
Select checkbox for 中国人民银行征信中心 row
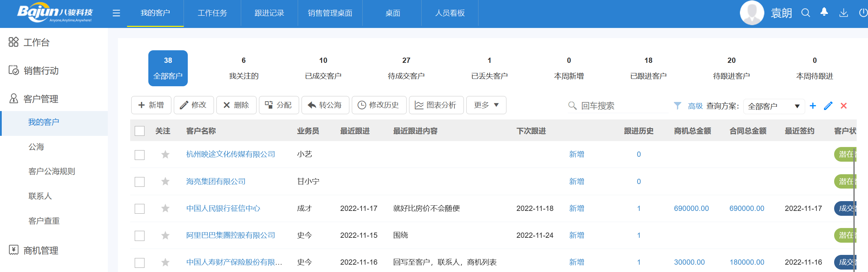pos(140,209)
